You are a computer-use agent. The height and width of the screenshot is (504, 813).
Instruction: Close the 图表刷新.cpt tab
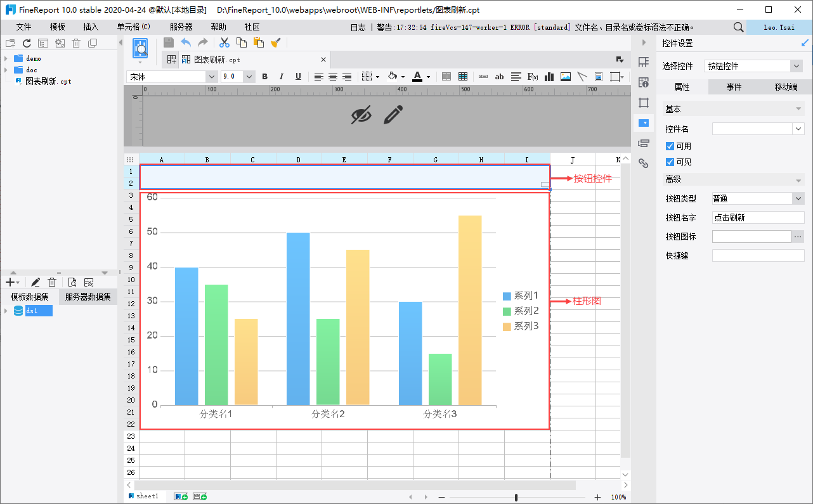pos(323,60)
